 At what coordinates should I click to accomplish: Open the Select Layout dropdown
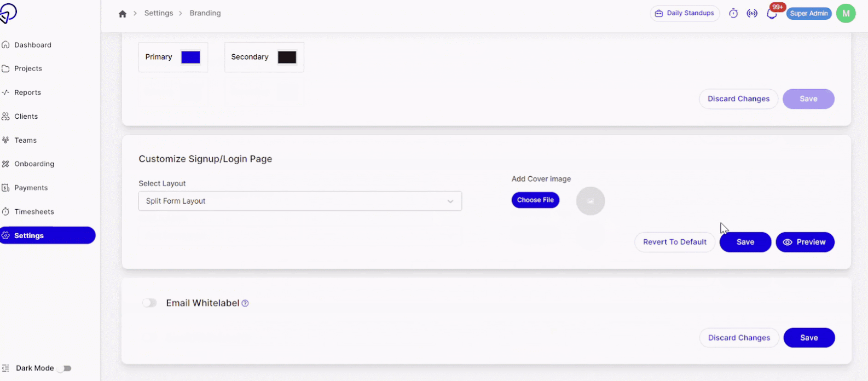tap(300, 201)
